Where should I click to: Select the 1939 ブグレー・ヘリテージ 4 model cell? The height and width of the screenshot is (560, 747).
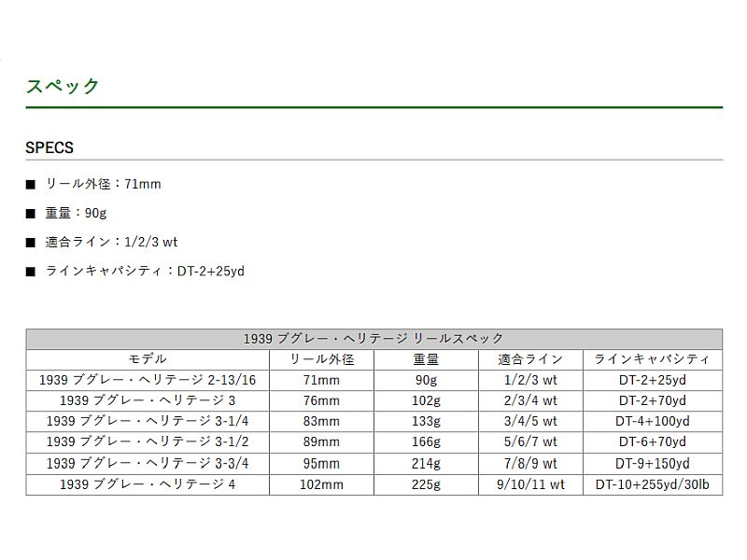click(148, 484)
